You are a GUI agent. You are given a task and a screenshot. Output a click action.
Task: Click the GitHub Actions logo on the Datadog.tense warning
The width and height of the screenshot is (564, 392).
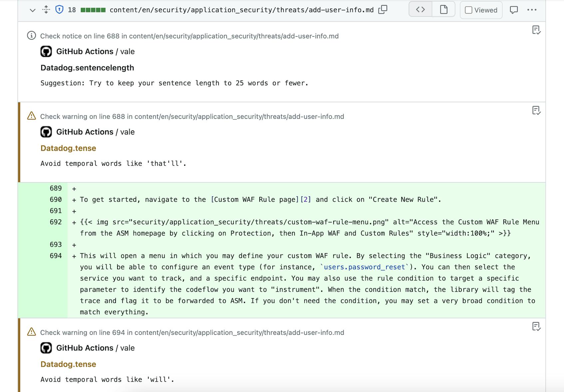(46, 132)
